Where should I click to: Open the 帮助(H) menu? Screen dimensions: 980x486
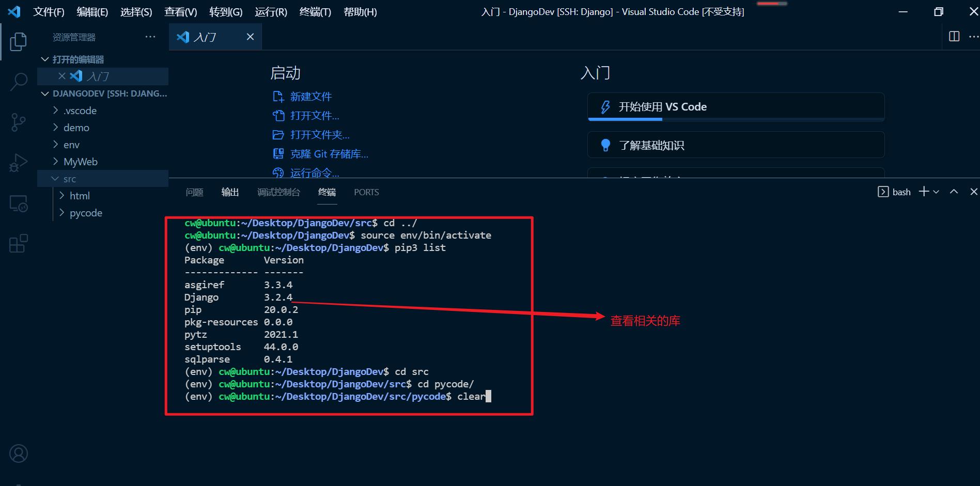[360, 12]
